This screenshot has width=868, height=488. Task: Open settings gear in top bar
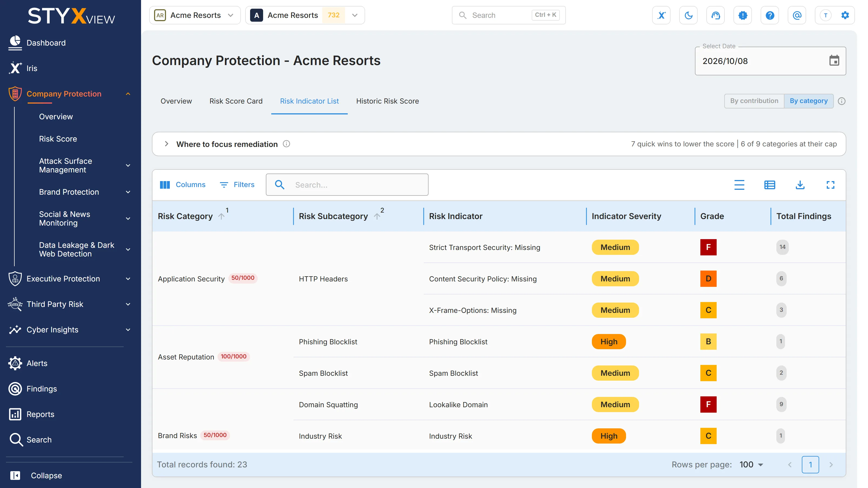pyautogui.click(x=845, y=15)
